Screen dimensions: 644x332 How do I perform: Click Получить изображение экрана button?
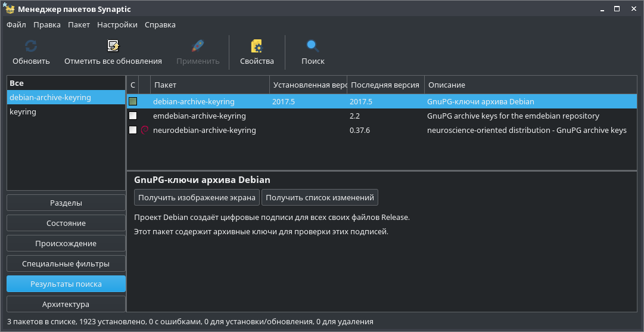pyautogui.click(x=197, y=197)
